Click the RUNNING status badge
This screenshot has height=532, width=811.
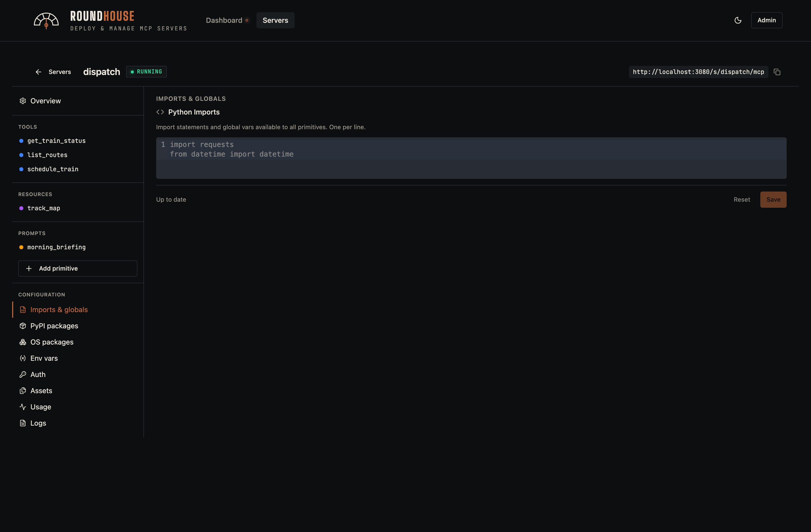[x=146, y=71]
